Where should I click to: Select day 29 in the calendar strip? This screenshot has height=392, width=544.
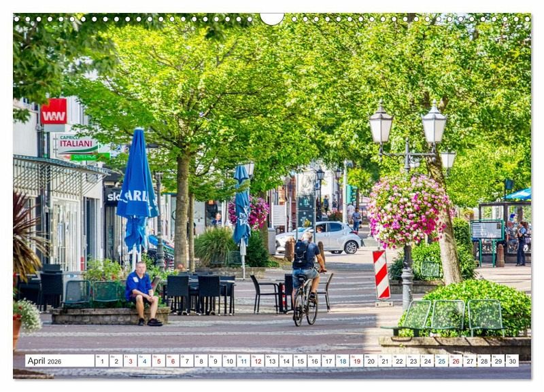click(498, 361)
